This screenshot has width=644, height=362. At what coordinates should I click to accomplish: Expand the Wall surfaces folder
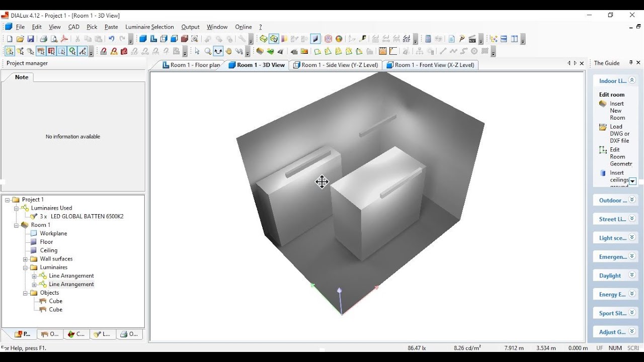click(x=25, y=259)
